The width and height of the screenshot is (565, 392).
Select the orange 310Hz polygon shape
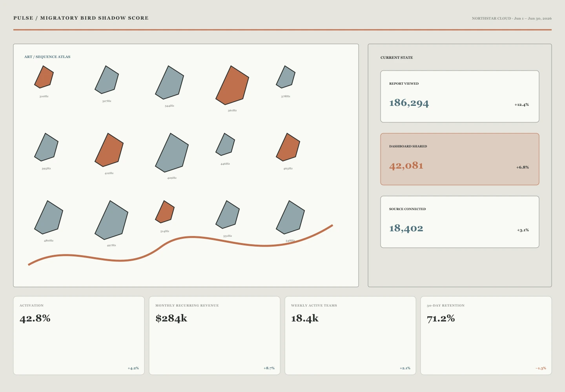click(x=44, y=77)
